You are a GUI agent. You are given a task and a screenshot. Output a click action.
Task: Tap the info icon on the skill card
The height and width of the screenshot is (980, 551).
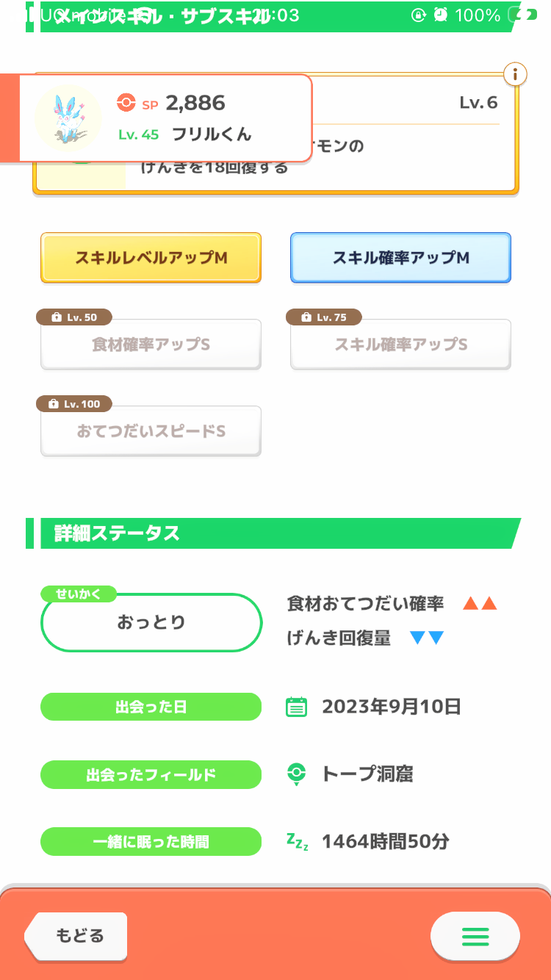click(516, 74)
